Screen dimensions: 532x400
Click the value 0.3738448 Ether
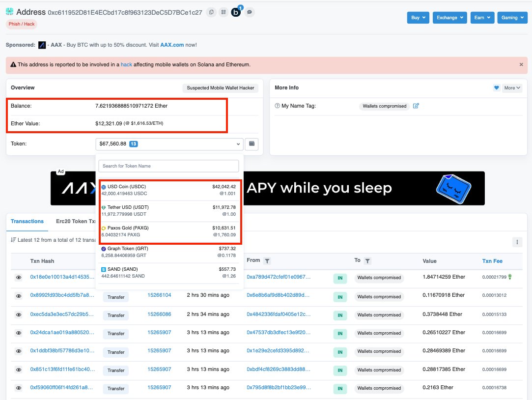443,314
